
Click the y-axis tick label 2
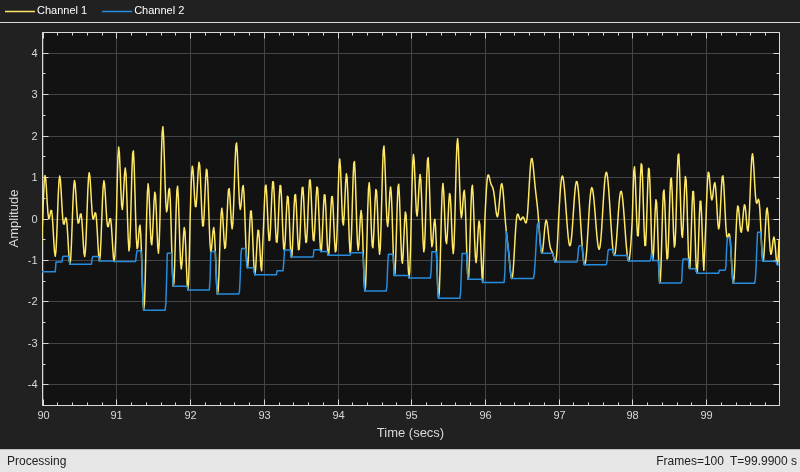35,136
